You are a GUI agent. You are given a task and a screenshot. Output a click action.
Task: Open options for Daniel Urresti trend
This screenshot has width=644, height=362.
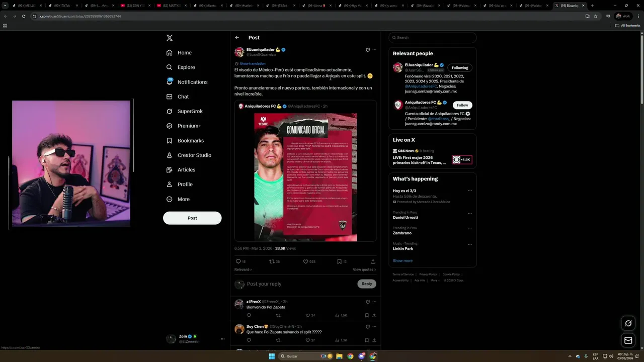pyautogui.click(x=470, y=213)
